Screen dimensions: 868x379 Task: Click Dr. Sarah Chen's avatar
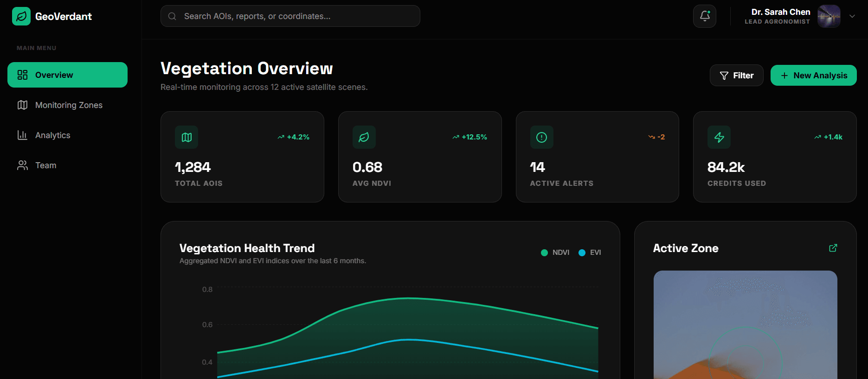pos(829,16)
